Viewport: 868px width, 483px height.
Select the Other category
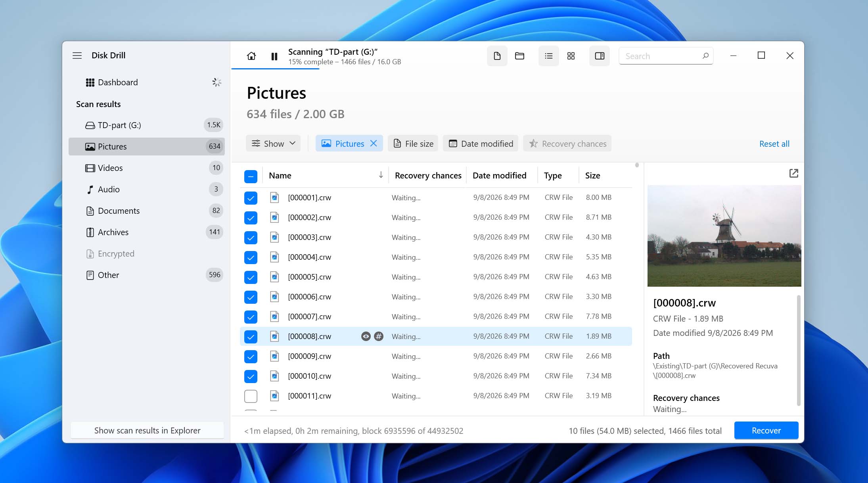coord(146,275)
